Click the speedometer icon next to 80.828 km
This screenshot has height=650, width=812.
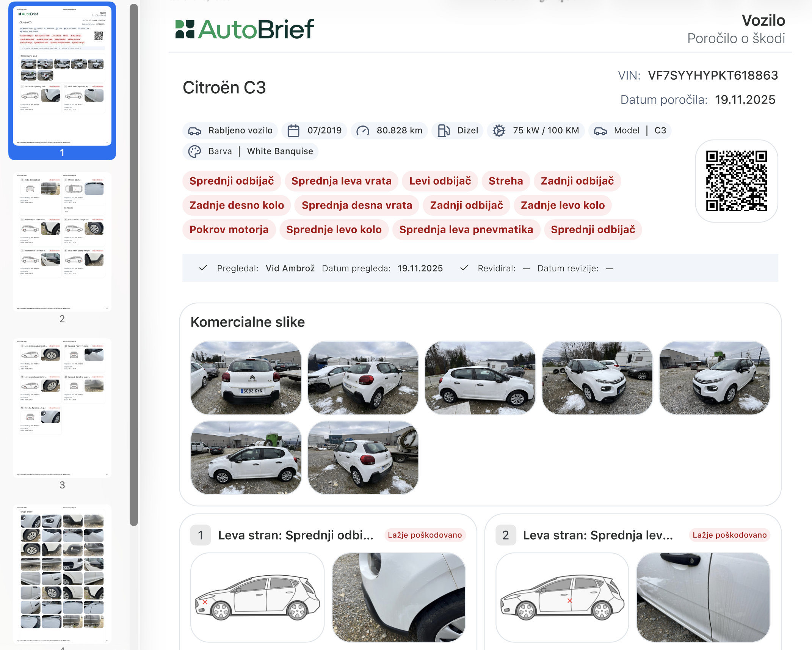(362, 131)
